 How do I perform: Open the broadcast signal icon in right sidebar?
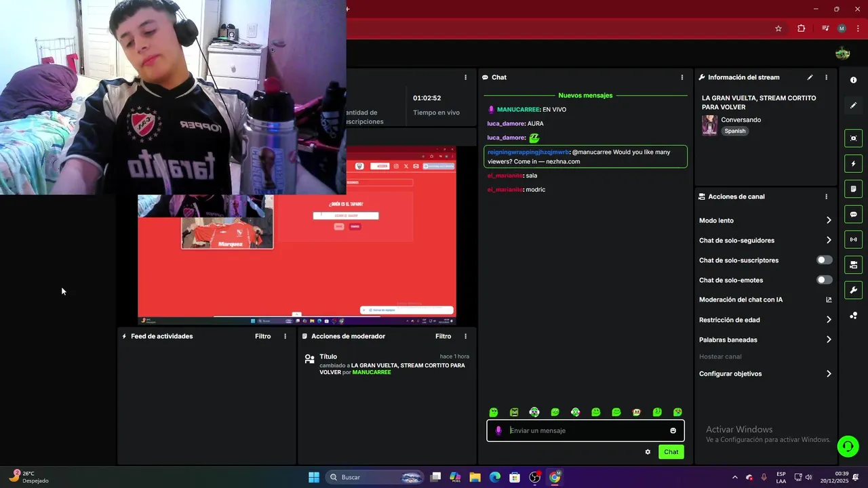[x=853, y=239]
